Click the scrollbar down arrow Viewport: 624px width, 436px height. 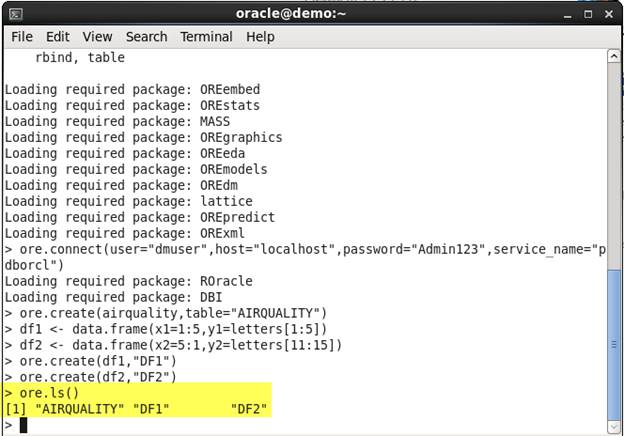pos(614,426)
